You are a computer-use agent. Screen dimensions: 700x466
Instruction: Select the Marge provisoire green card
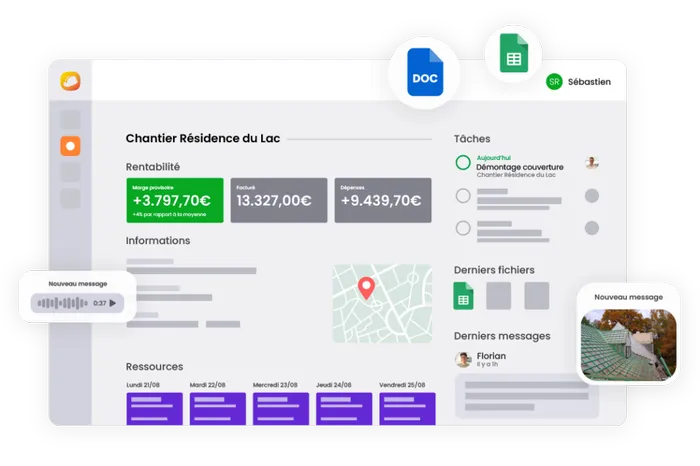[x=175, y=200]
